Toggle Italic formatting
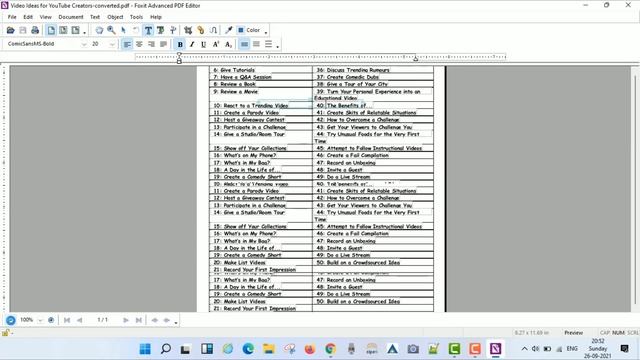The image size is (640, 360). click(x=191, y=44)
